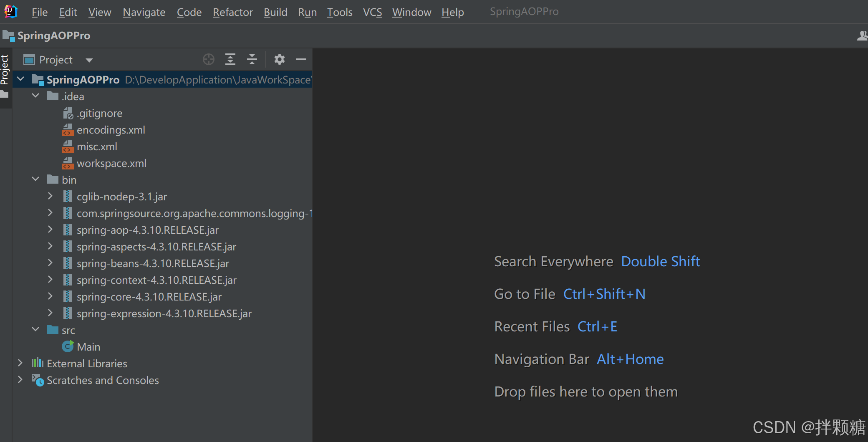
Task: Select Scratches and Consoles label
Action: (x=103, y=380)
